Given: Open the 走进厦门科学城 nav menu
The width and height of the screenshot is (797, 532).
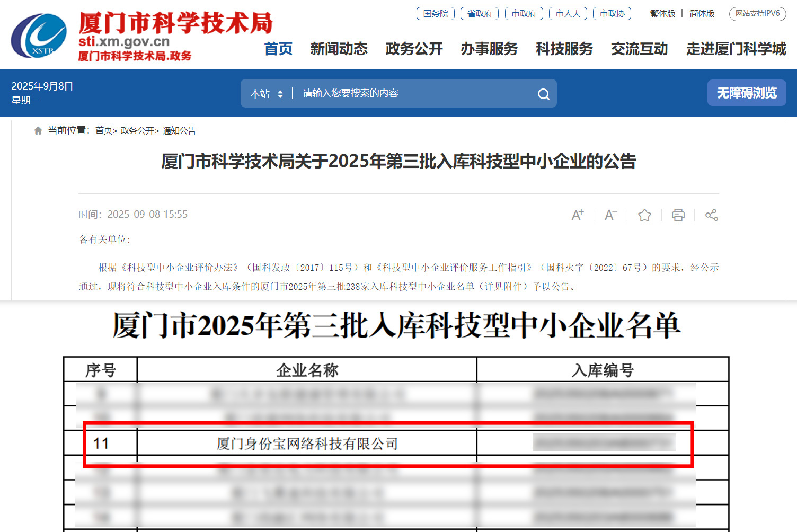Looking at the screenshot, I should pyautogui.click(x=736, y=49).
